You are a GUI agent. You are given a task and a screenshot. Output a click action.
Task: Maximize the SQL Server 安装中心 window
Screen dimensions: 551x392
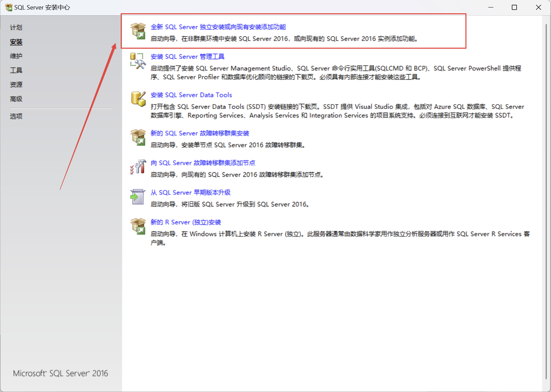pyautogui.click(x=515, y=7)
